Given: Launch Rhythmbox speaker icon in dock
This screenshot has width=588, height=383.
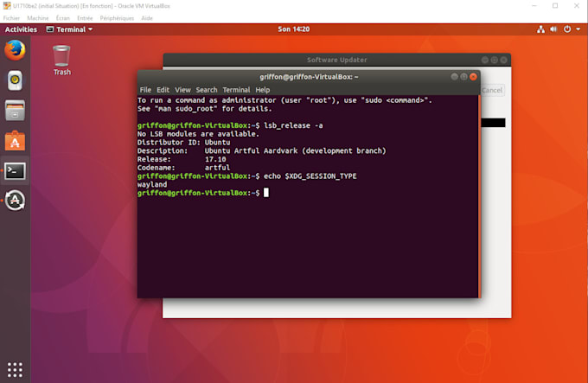Looking at the screenshot, I should click(x=15, y=80).
